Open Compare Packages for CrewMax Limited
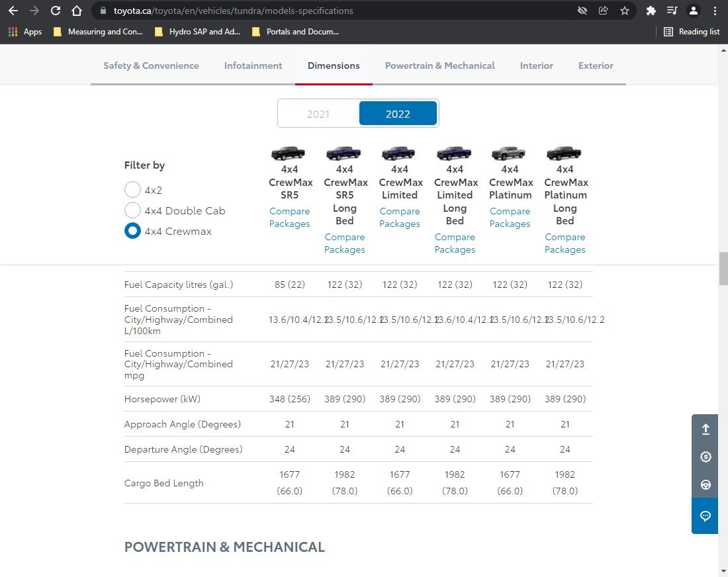Viewport: 728px width, 577px height. pyautogui.click(x=399, y=217)
